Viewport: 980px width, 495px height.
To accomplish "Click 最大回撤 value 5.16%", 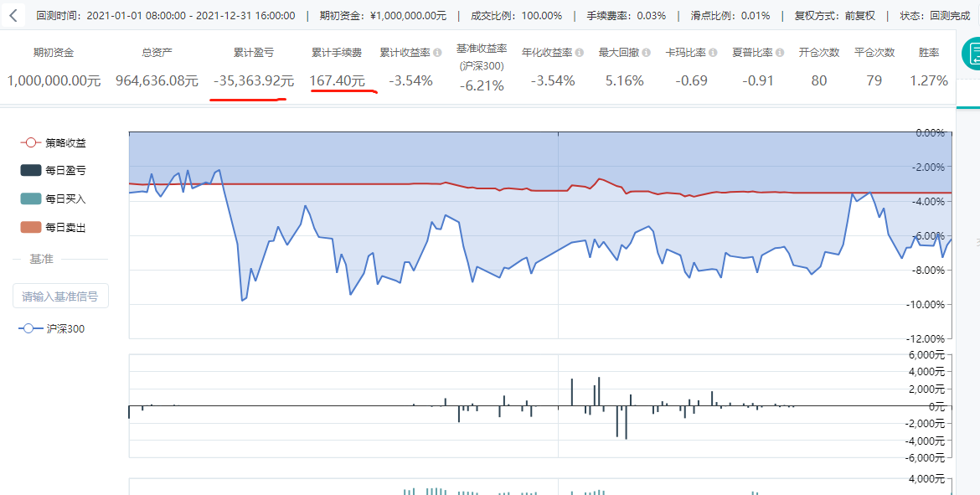I will [x=624, y=80].
